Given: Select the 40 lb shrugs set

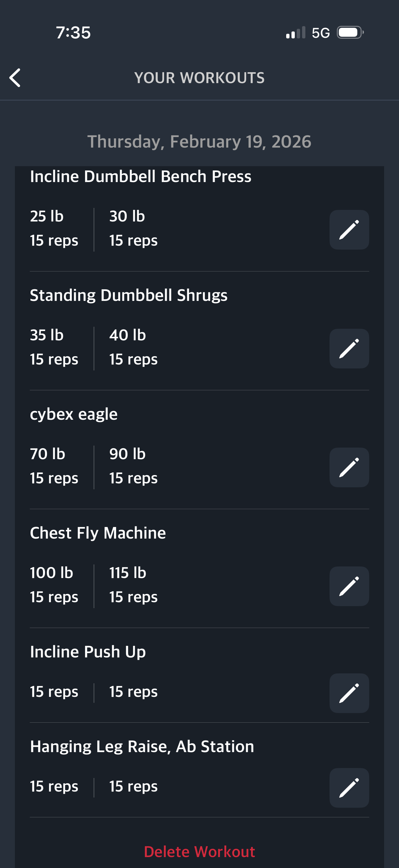Looking at the screenshot, I should [133, 347].
